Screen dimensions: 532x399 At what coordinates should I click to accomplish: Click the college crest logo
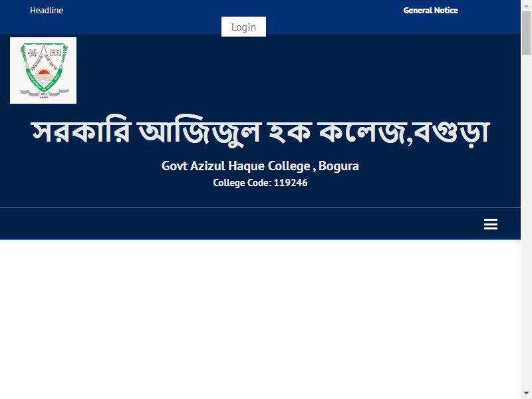43,70
